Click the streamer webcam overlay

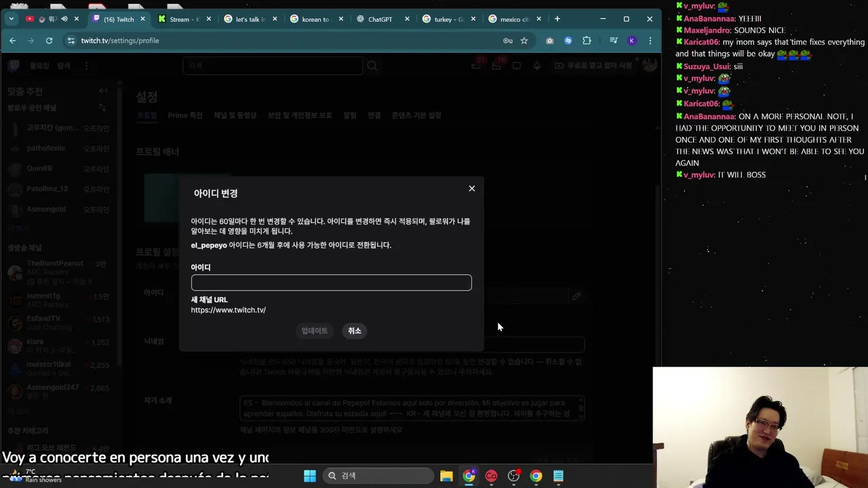coord(760,428)
